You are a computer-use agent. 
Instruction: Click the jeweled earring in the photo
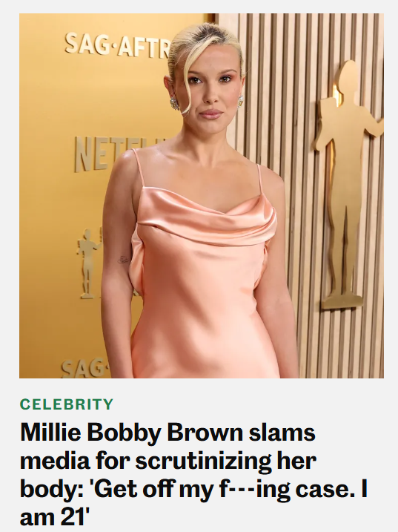click(x=174, y=103)
